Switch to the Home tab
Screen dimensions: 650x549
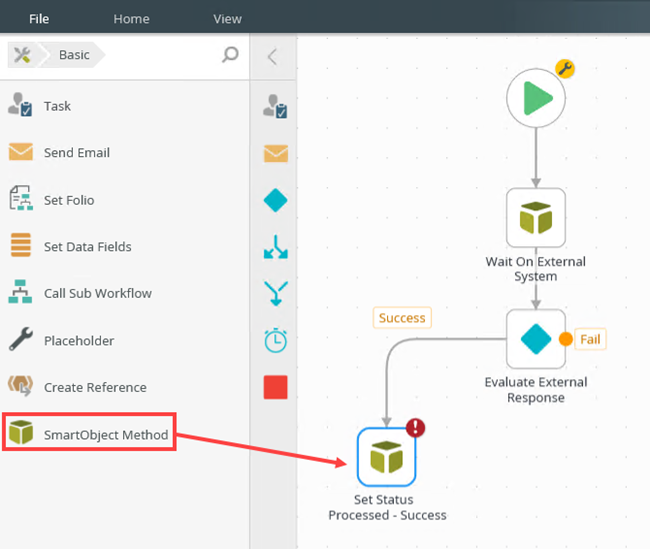tap(131, 18)
